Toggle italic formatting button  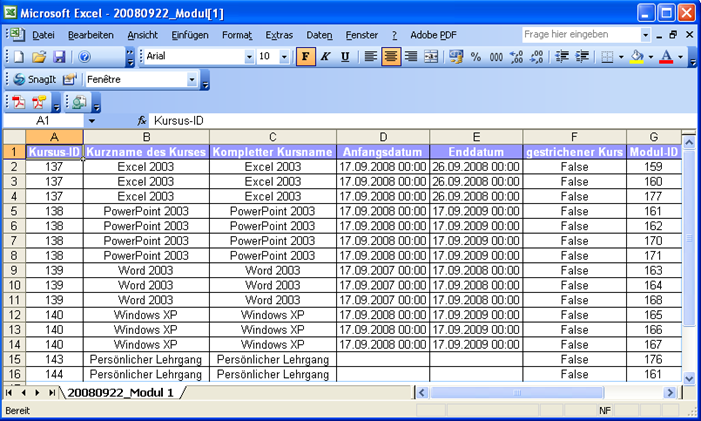tap(325, 57)
